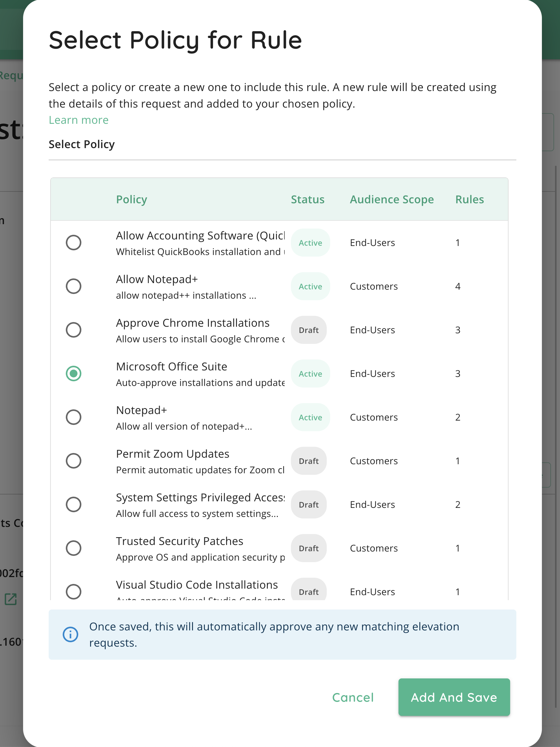This screenshot has height=747, width=560.
Task: Click the Draft badge for Approve Chrome Installations
Action: click(x=309, y=330)
